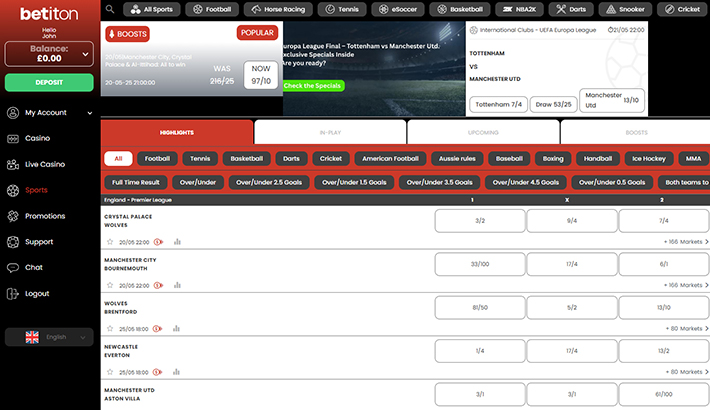Click Check the Specials button

313,86
